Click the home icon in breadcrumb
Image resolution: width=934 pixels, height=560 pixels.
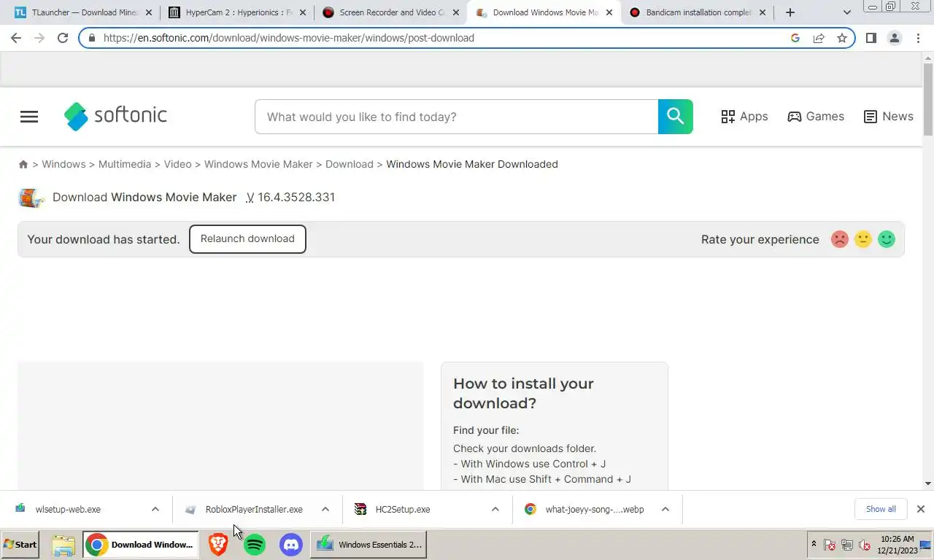pyautogui.click(x=23, y=165)
